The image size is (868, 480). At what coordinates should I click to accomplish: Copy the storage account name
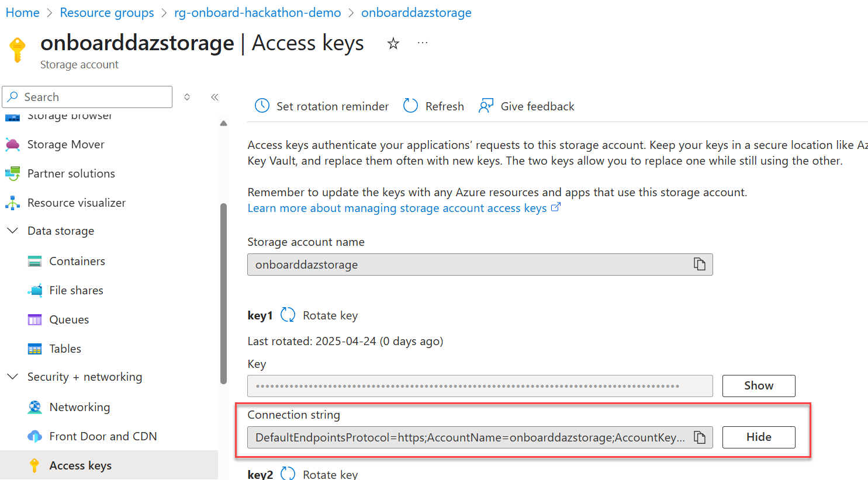coord(699,265)
